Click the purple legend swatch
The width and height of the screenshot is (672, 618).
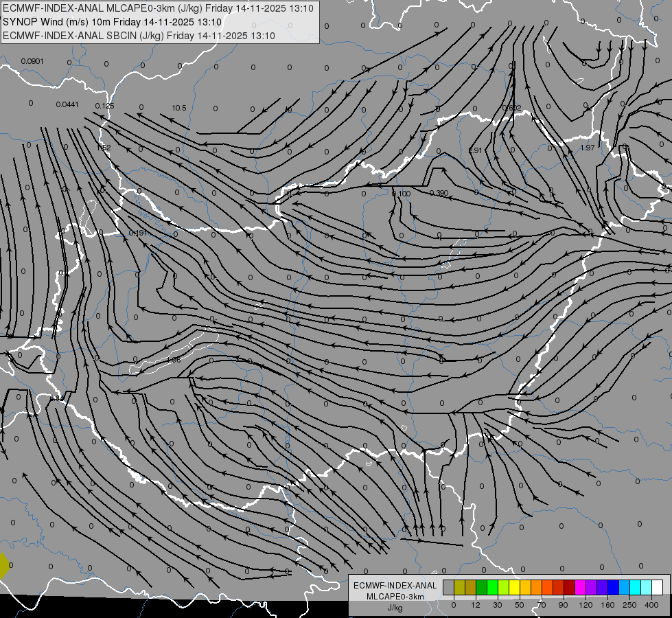tap(592, 587)
